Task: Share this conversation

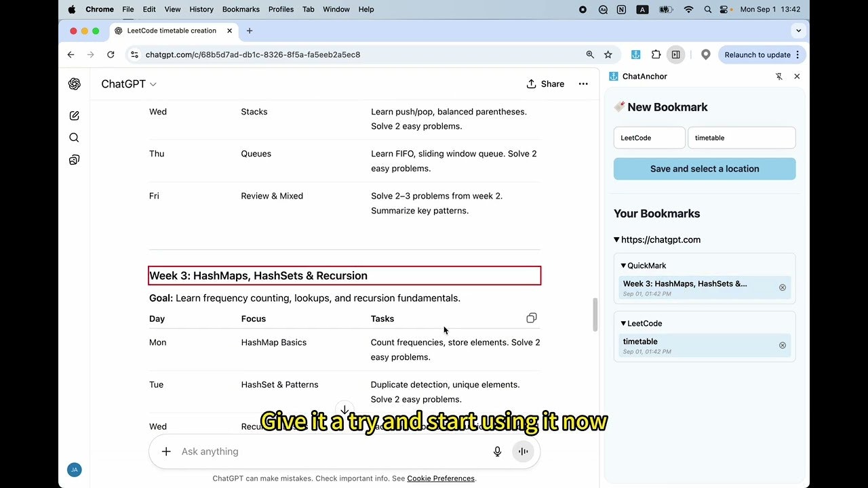Action: [545, 84]
